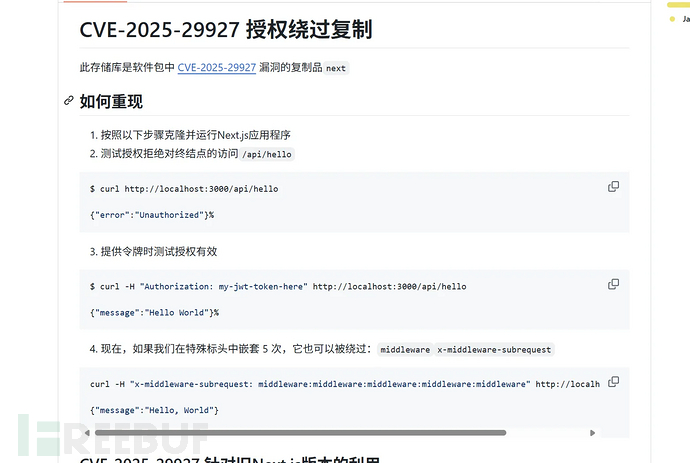The height and width of the screenshot is (463, 690).
Task: Click step 4 text about 嵌套 5 次
Action: (x=237, y=349)
